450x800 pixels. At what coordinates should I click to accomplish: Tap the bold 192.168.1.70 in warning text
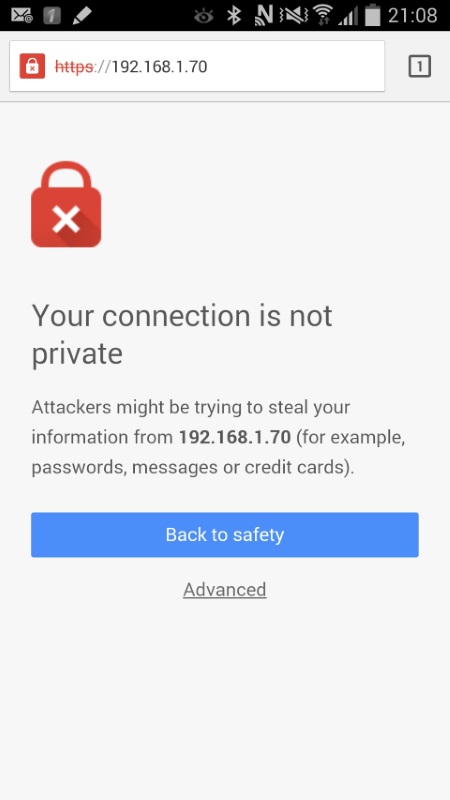pyautogui.click(x=235, y=437)
